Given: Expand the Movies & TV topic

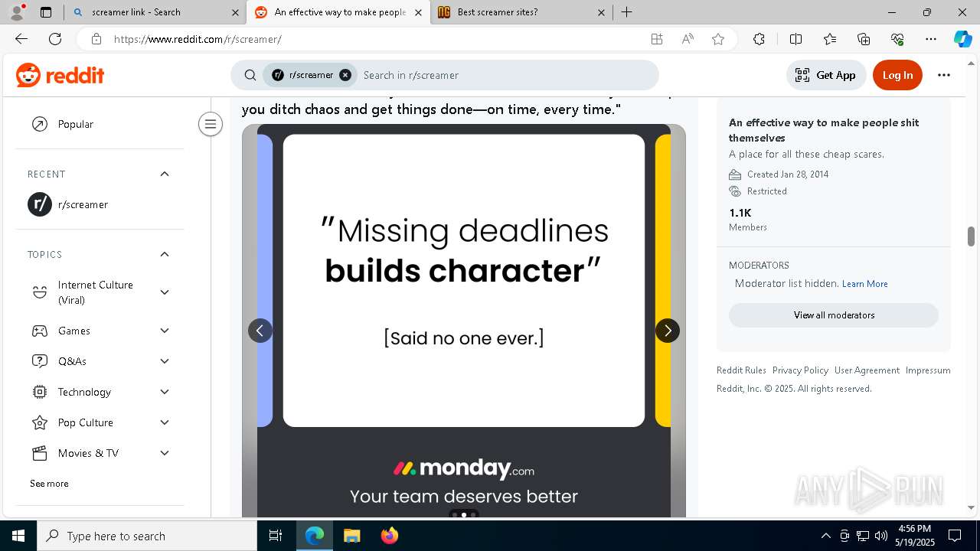Looking at the screenshot, I should (165, 453).
